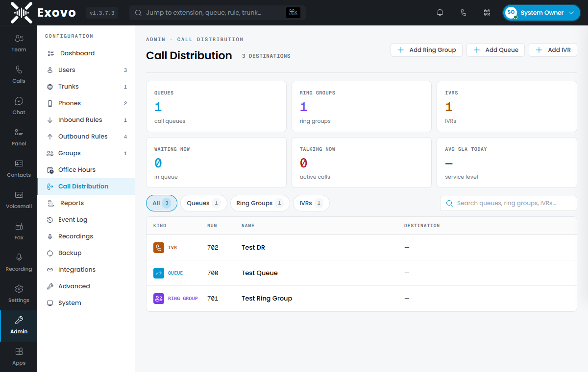Open the Recording section icon
Viewport: 588px width, 372px height.
(x=19, y=257)
